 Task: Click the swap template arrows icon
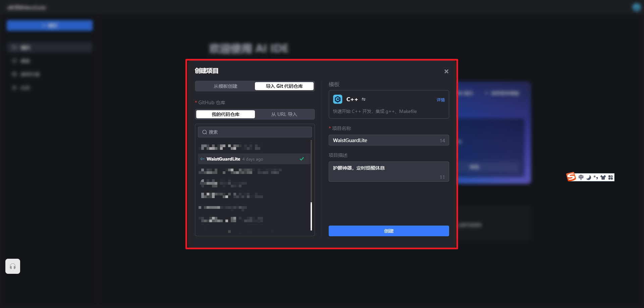coord(364,99)
